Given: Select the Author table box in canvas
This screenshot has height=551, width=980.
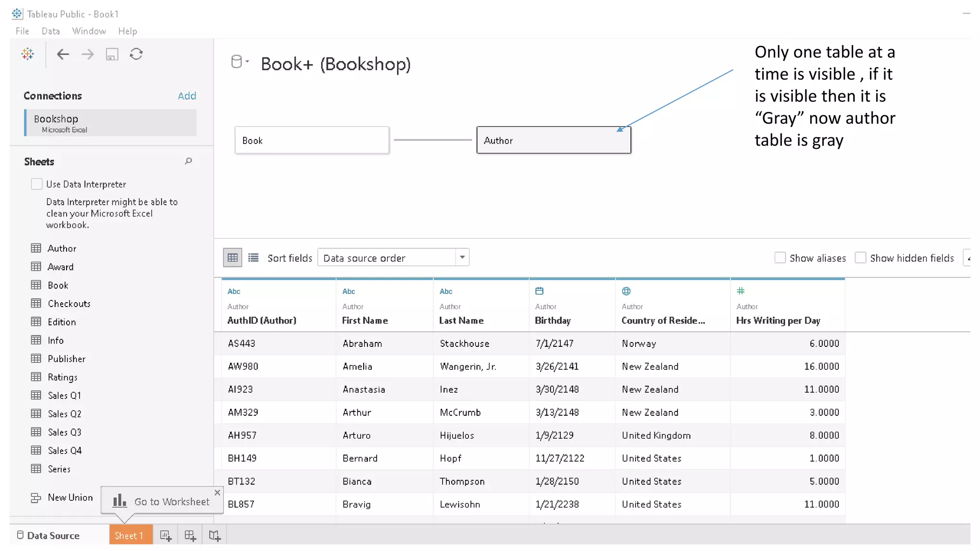Looking at the screenshot, I should [x=553, y=141].
